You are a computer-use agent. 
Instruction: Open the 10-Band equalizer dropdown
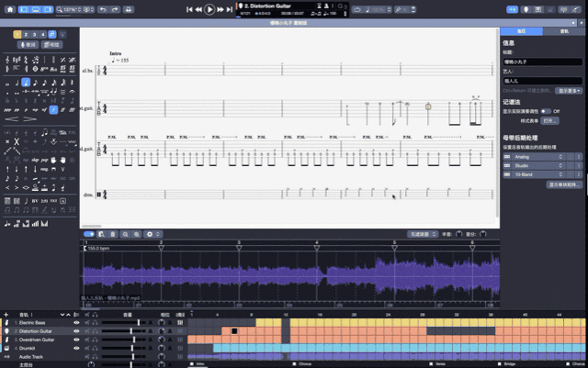[537, 173]
